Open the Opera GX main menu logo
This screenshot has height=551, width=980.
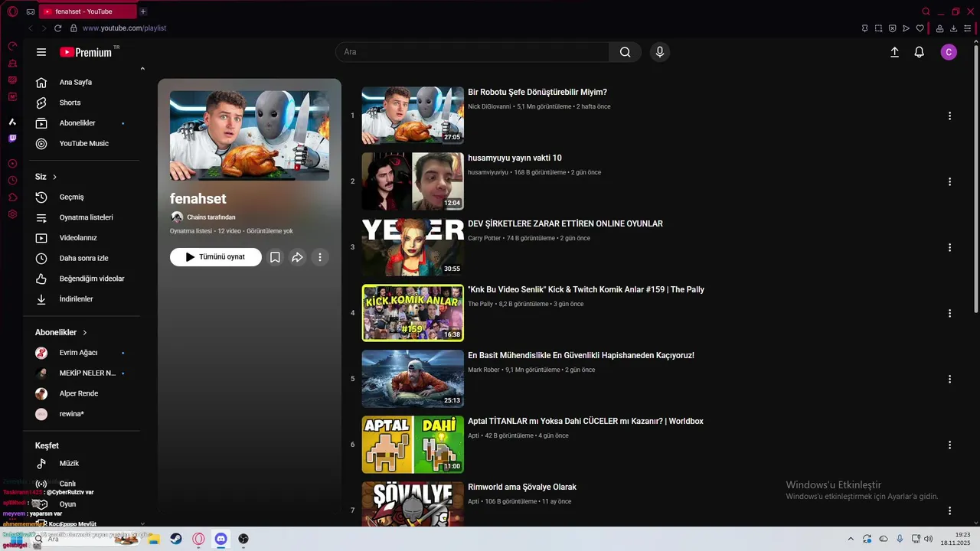click(12, 11)
